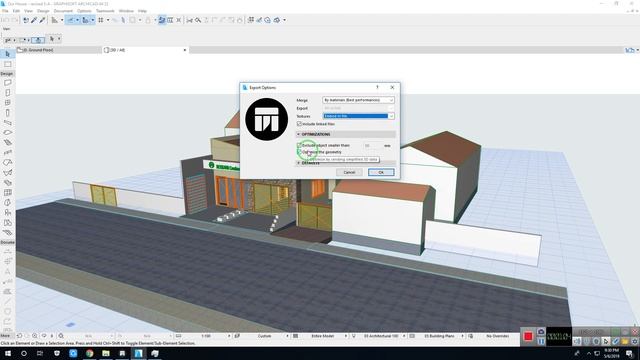Click the grid snap toolbar icon
This screenshot has height=360, width=640.
[101, 20]
